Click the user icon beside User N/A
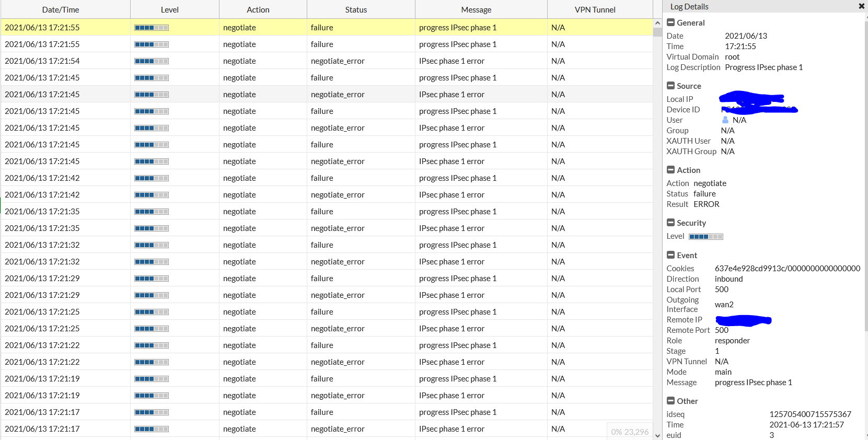 (x=725, y=120)
